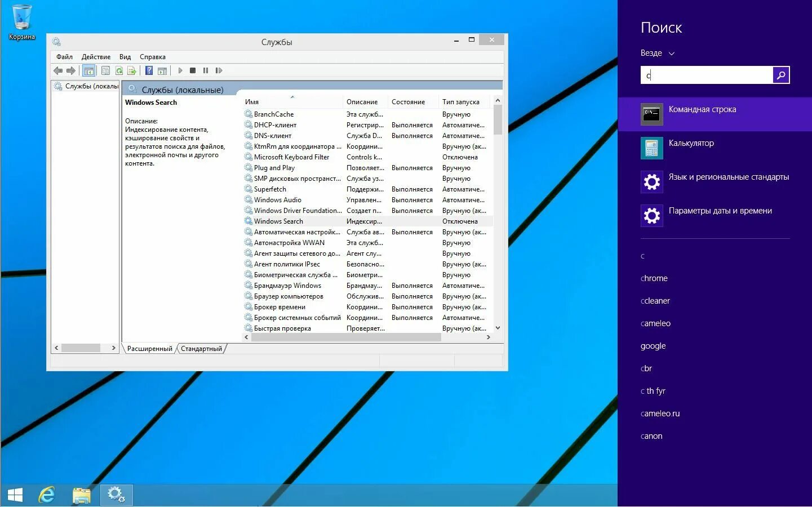Click the scroll down arrow of services list
Screen dimensions: 812x507
498,328
